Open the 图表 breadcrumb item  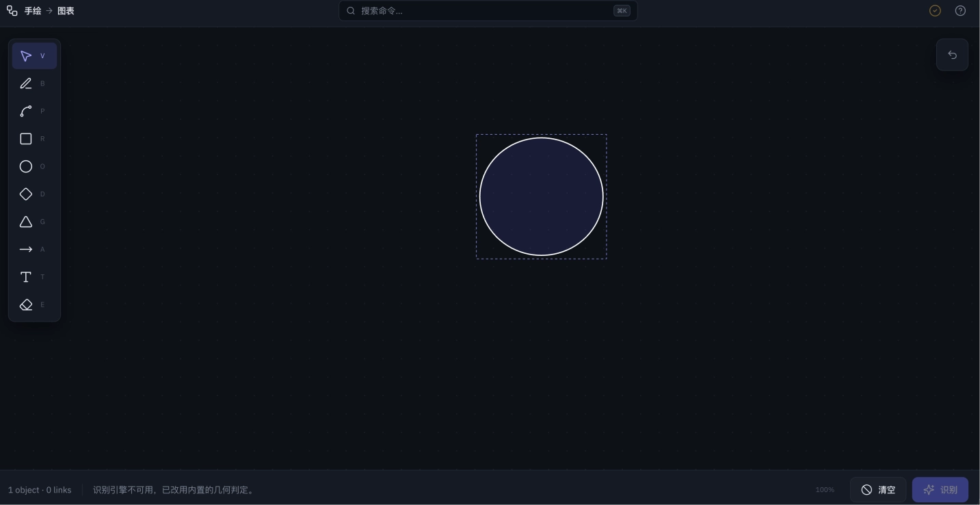tap(66, 11)
